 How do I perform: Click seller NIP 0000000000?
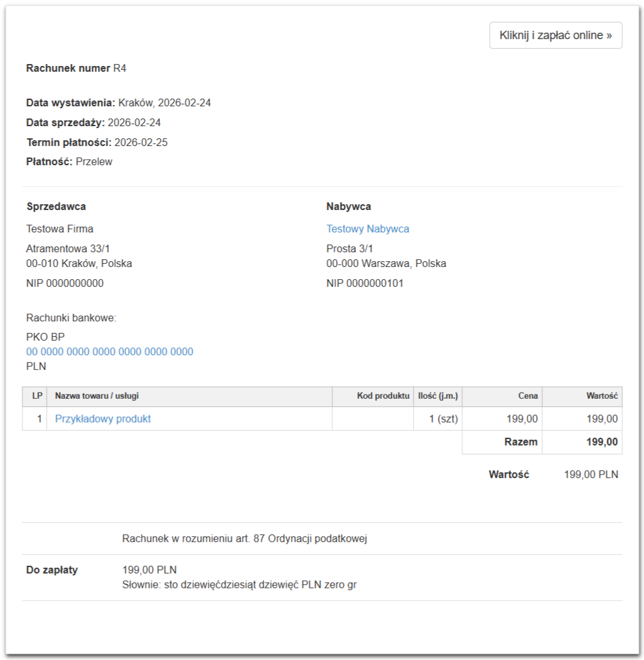(x=65, y=284)
